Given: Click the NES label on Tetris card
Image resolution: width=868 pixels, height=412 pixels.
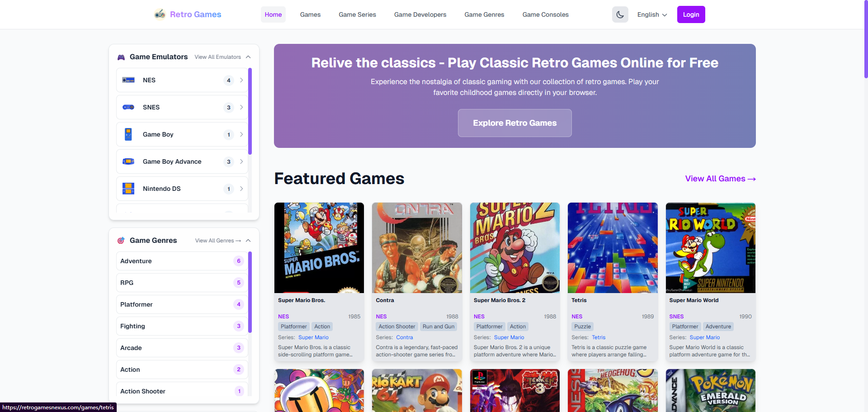Looking at the screenshot, I should click(x=577, y=317).
